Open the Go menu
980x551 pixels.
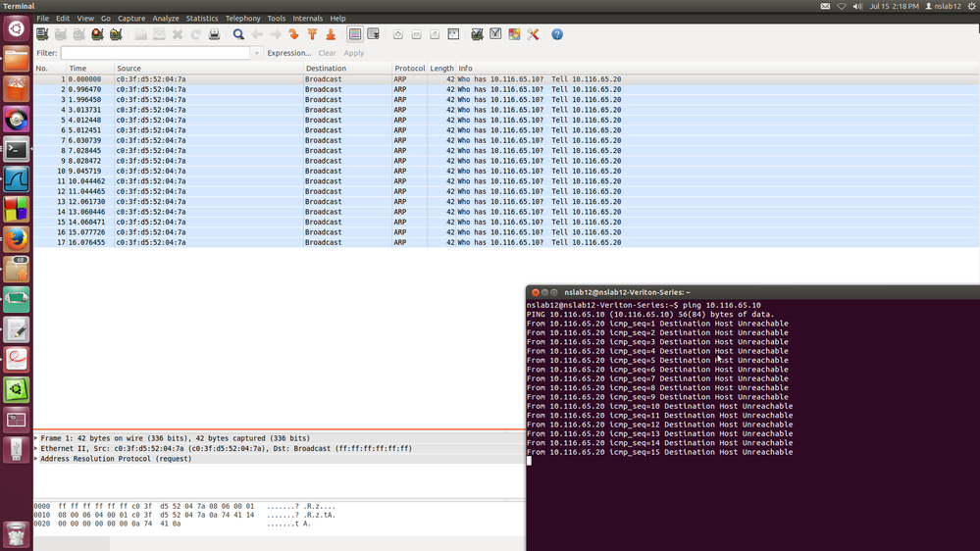click(x=106, y=18)
